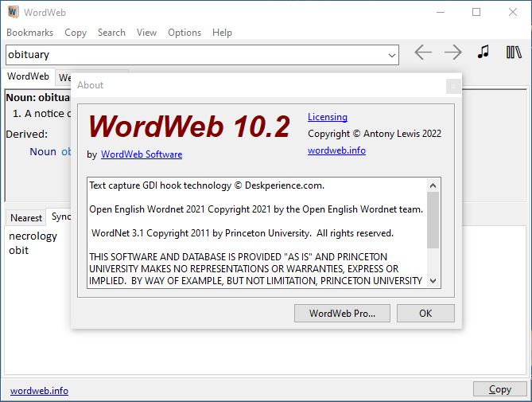Viewport: 532px width, 402px height.
Task: Open the Search menu
Action: (111, 33)
